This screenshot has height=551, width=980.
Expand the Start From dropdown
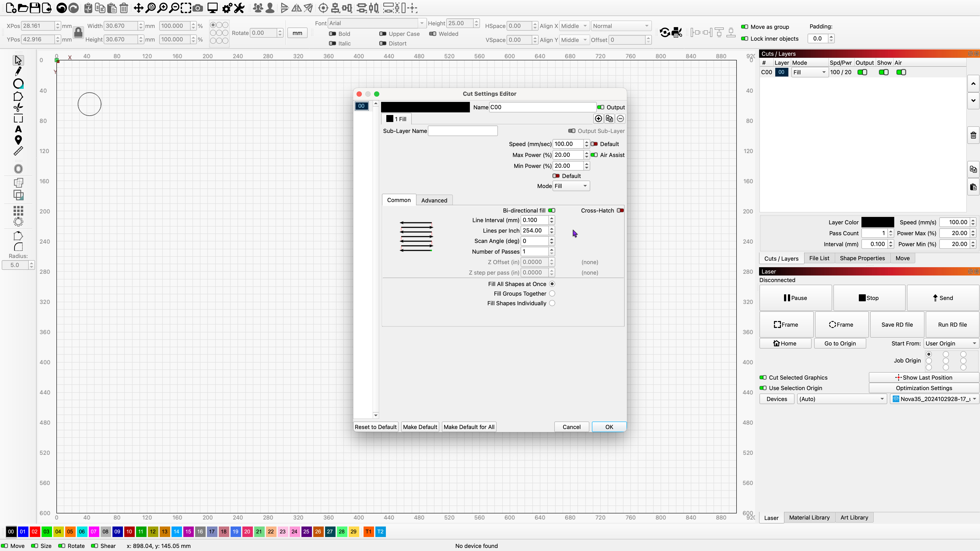pos(951,343)
